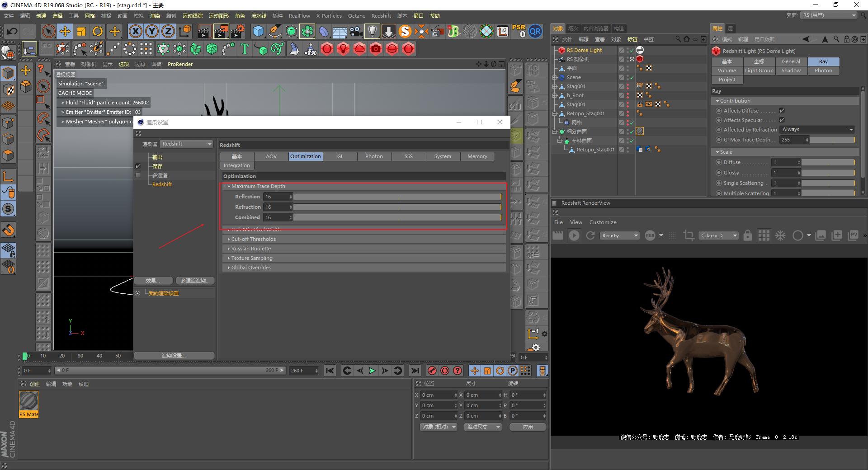Click the play forward button in timeline
Image resolution: width=868 pixels, height=470 pixels.
(372, 371)
